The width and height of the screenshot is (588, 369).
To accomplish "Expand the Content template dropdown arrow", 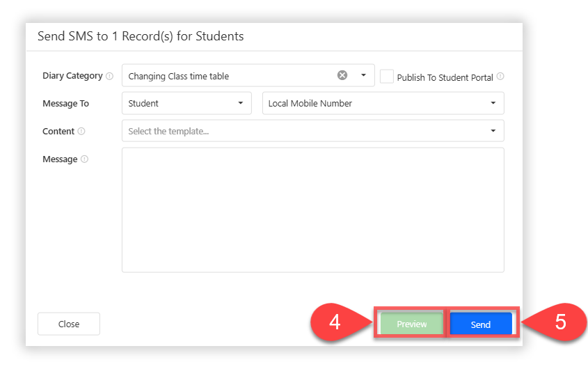I will pyautogui.click(x=493, y=131).
